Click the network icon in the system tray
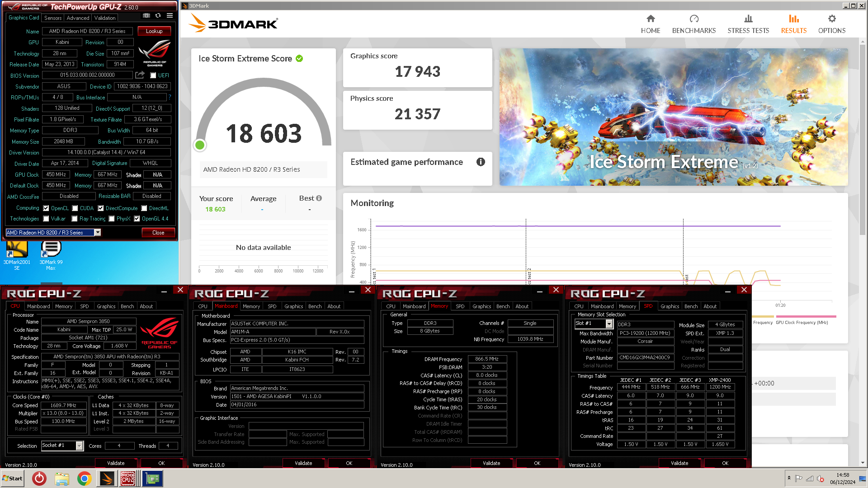The image size is (868, 488). click(x=810, y=479)
